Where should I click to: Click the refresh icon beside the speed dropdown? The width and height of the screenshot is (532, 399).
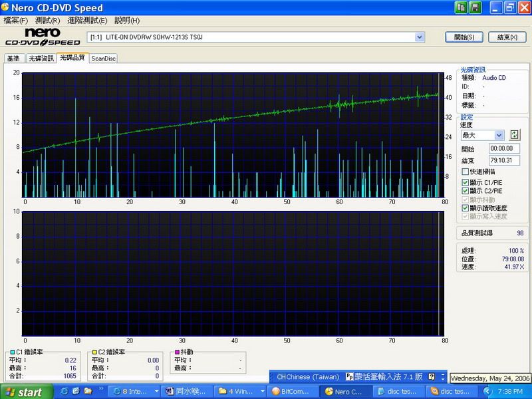(x=514, y=135)
